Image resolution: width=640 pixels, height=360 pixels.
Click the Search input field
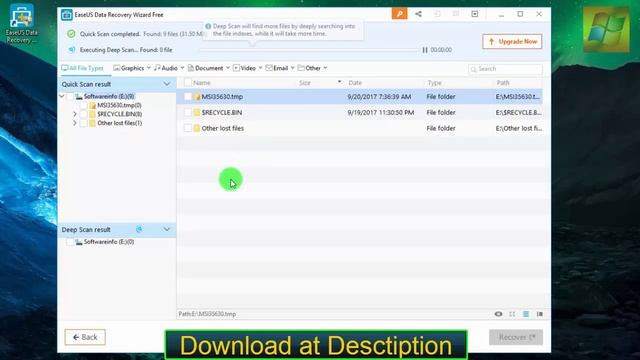pyautogui.click(x=506, y=69)
